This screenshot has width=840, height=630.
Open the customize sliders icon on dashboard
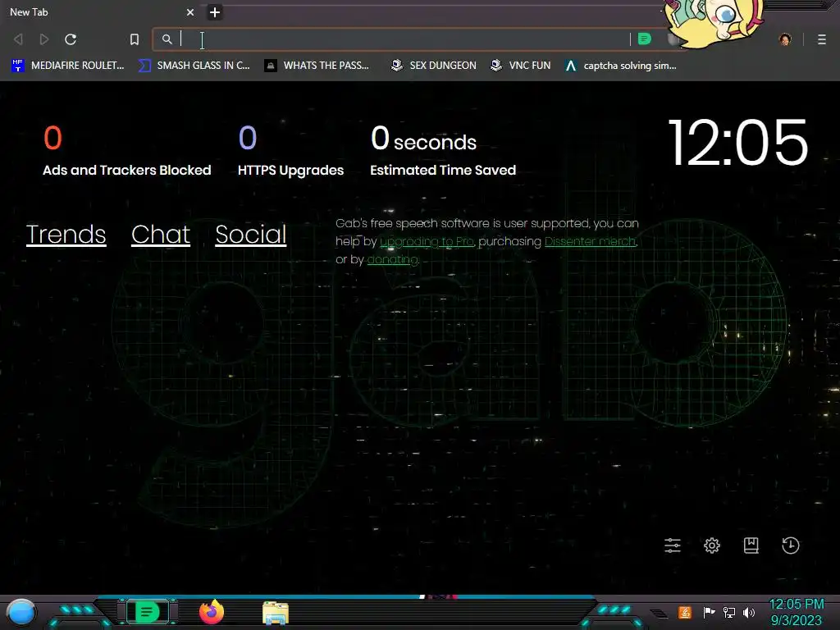pyautogui.click(x=673, y=546)
